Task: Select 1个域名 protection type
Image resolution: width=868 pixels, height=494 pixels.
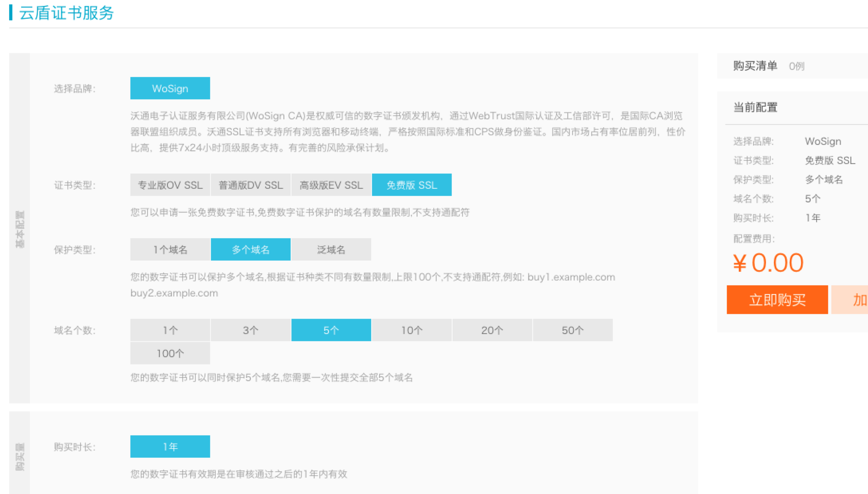Action: (x=170, y=249)
